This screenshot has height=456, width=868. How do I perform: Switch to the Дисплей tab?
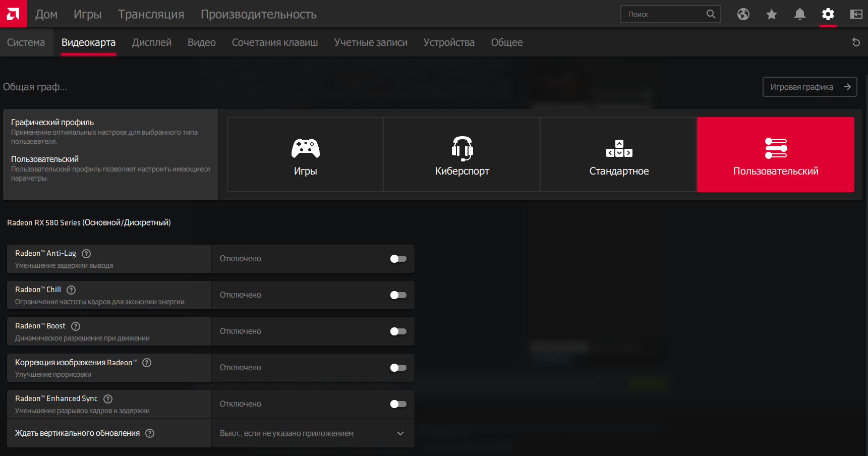click(x=152, y=42)
